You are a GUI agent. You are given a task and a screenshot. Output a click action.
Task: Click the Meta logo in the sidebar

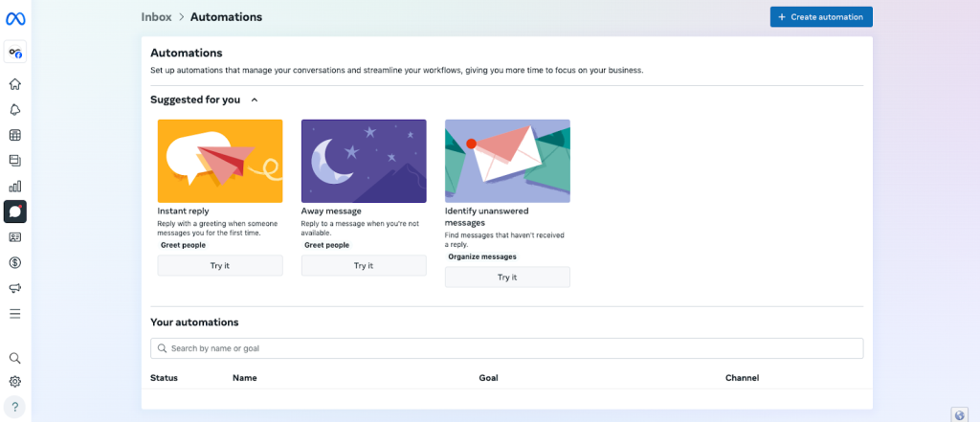(15, 19)
